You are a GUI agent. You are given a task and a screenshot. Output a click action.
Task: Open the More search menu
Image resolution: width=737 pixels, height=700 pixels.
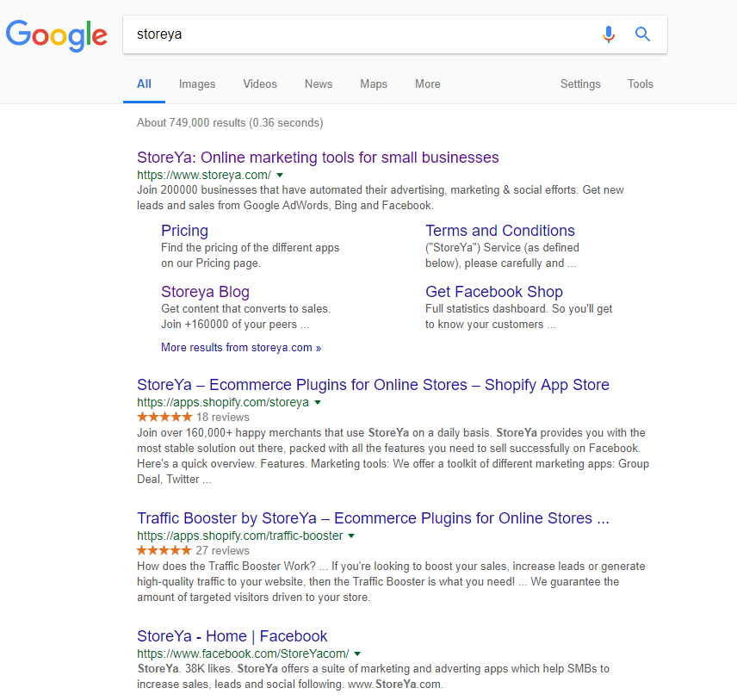pyautogui.click(x=428, y=84)
